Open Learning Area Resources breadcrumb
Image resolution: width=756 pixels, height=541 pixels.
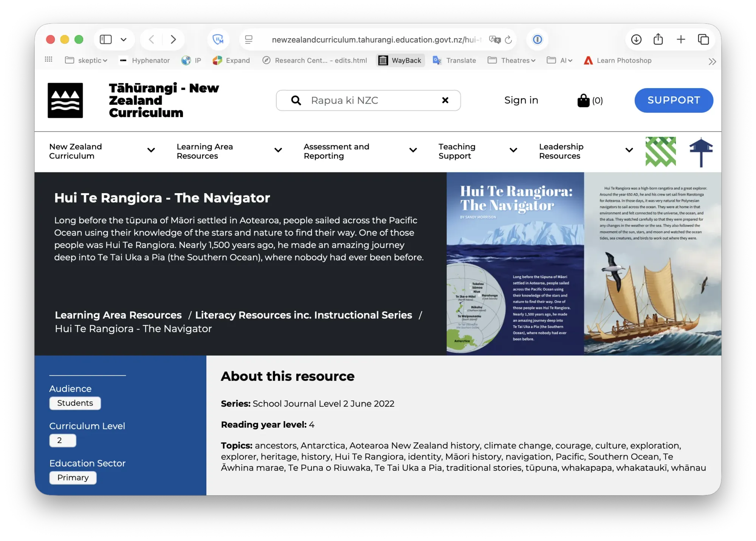(x=118, y=315)
